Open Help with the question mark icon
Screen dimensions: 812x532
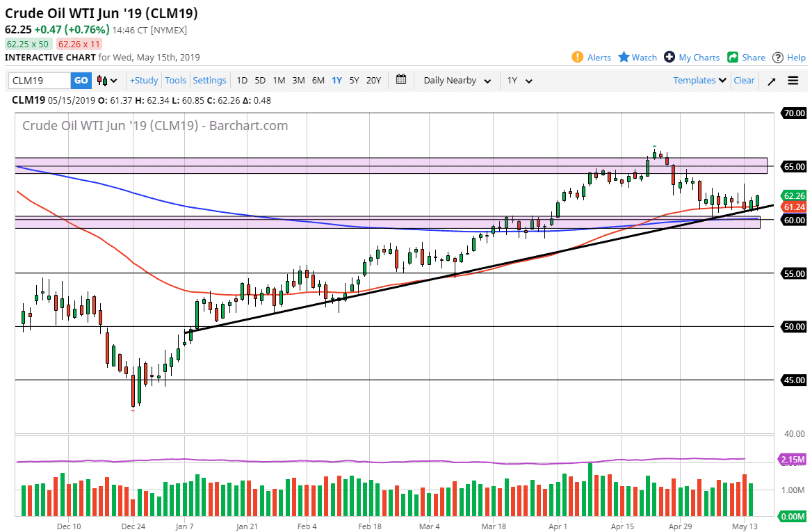(779, 57)
